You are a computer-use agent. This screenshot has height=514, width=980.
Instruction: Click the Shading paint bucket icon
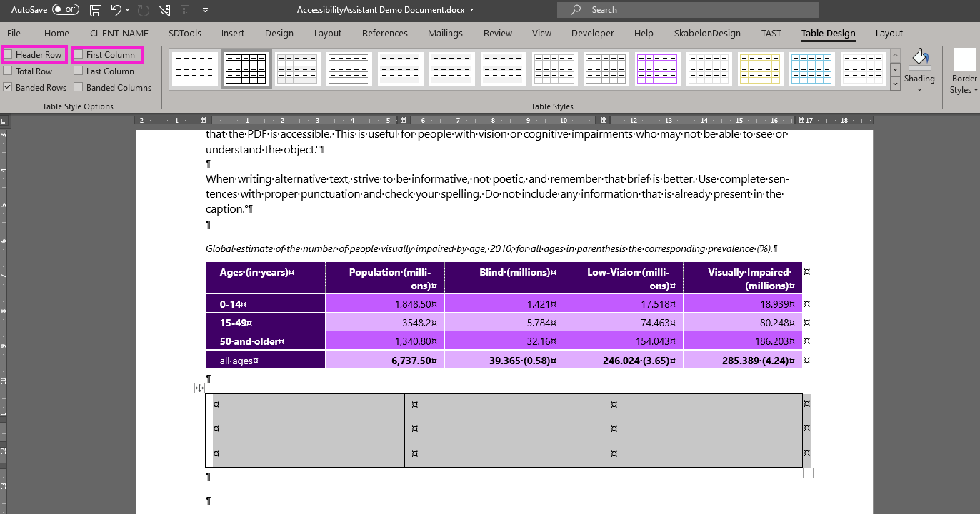(919, 59)
